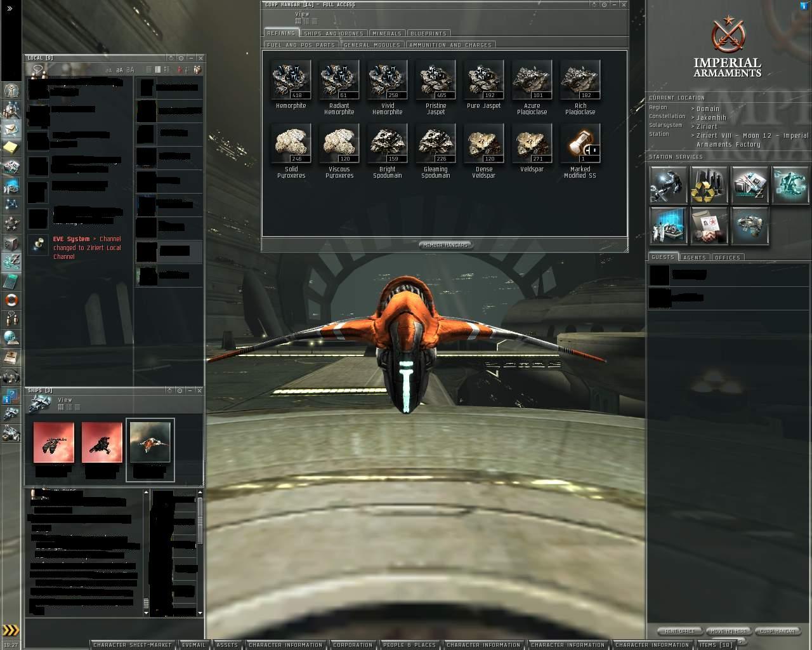Screen dimensions: 812x650
Task: Set medium font size in Local chat
Action: pyautogui.click(x=119, y=70)
